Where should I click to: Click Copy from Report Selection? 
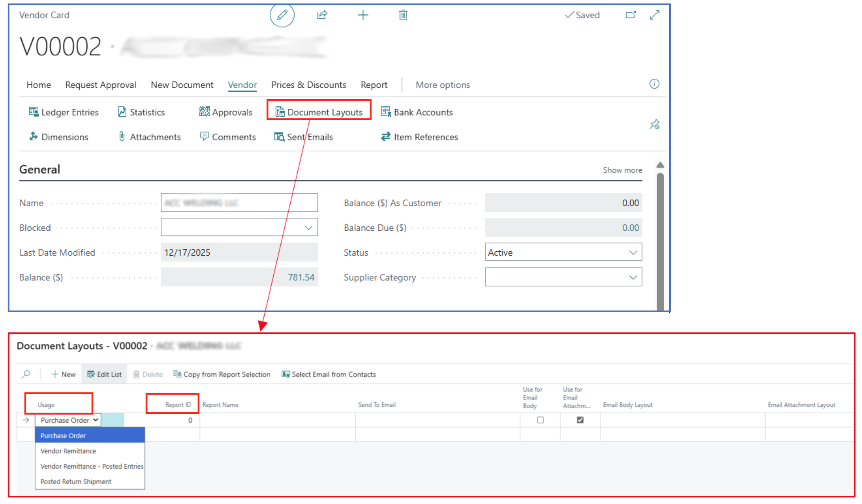point(222,374)
